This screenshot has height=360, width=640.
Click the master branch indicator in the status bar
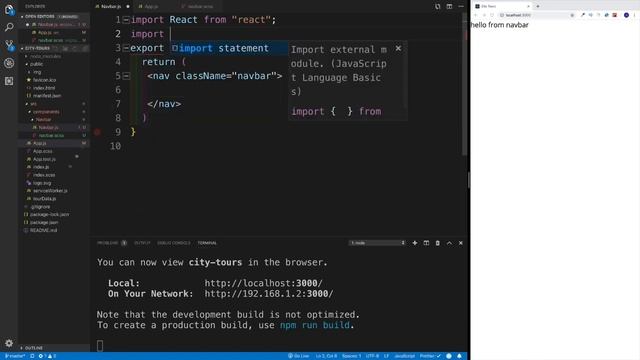coord(15,356)
